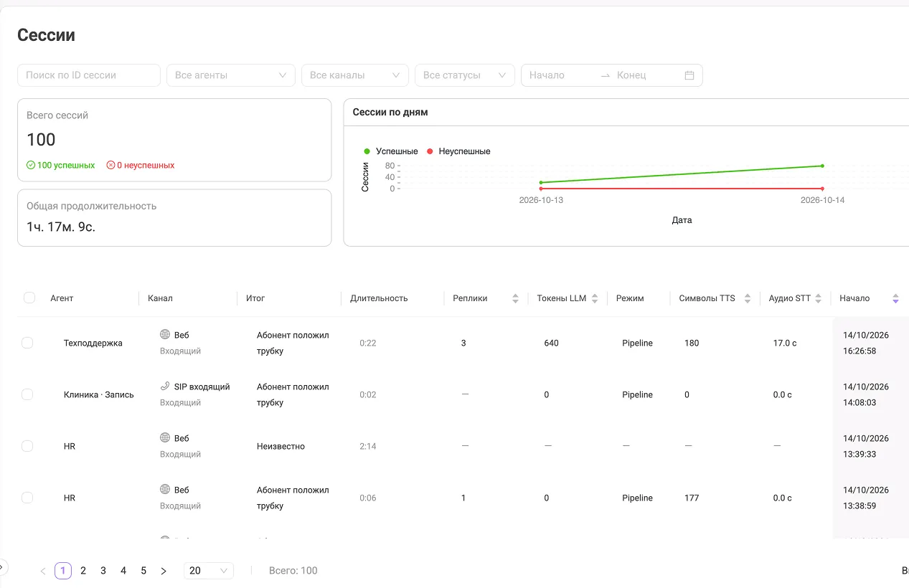The width and height of the screenshot is (909, 588).
Task: Click the globe icon in Техподдержка row
Action: pos(165,334)
